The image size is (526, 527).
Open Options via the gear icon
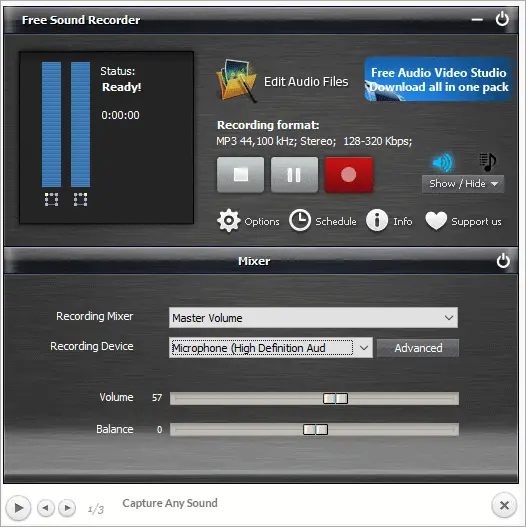click(229, 220)
